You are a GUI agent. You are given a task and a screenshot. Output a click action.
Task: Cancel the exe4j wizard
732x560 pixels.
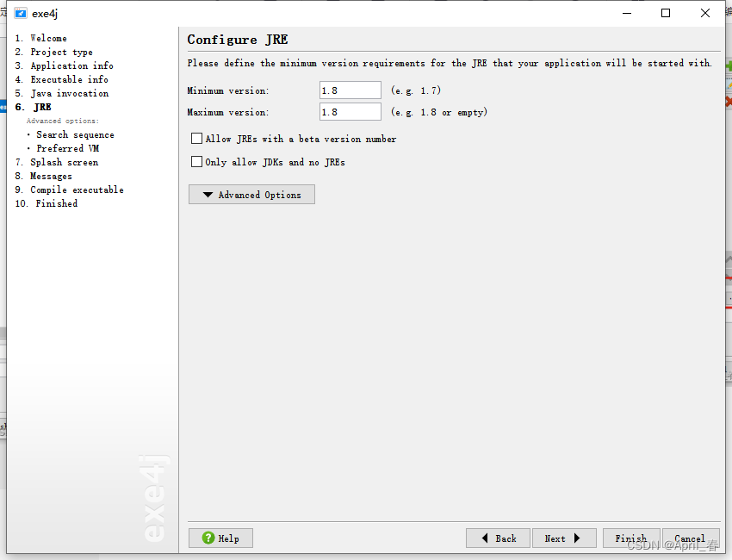pyautogui.click(x=691, y=538)
